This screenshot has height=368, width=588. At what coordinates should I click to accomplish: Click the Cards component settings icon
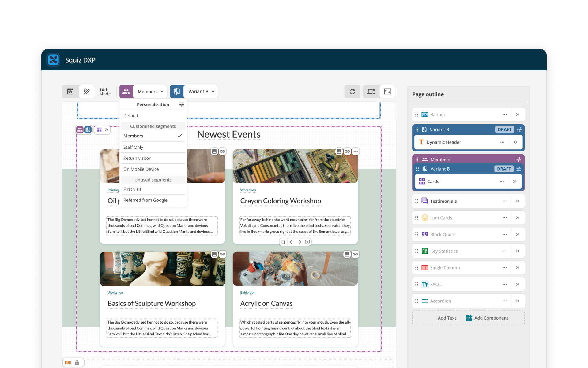coord(502,181)
